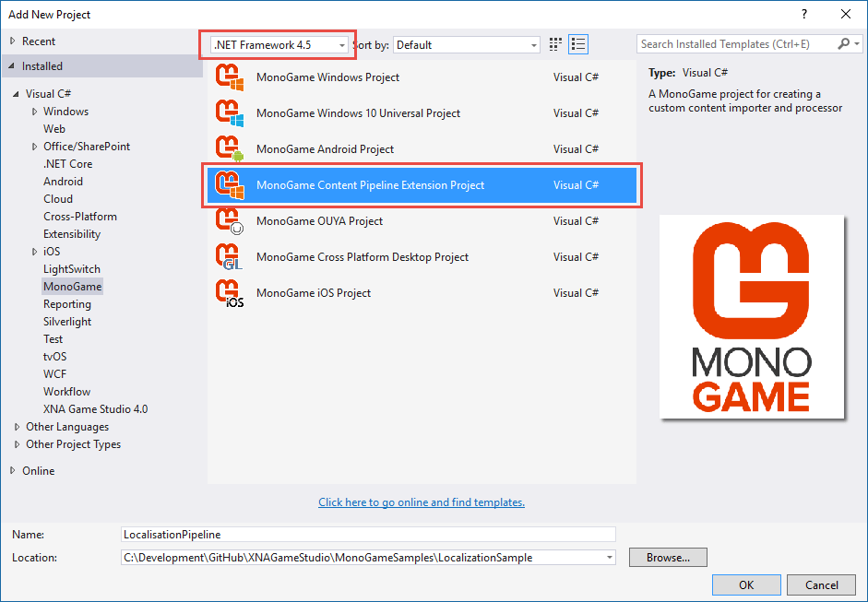Expand the Recent section
The width and height of the screenshot is (868, 602).
(x=13, y=41)
